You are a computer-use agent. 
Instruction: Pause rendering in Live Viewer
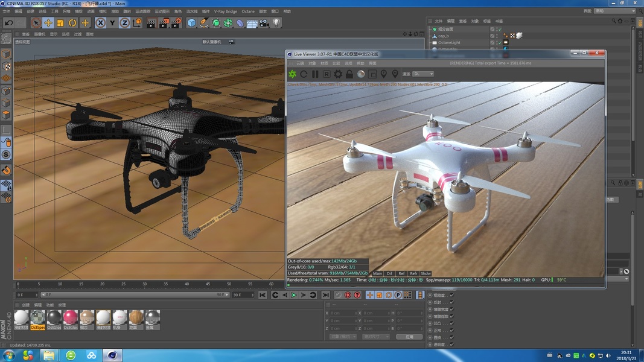coord(315,74)
